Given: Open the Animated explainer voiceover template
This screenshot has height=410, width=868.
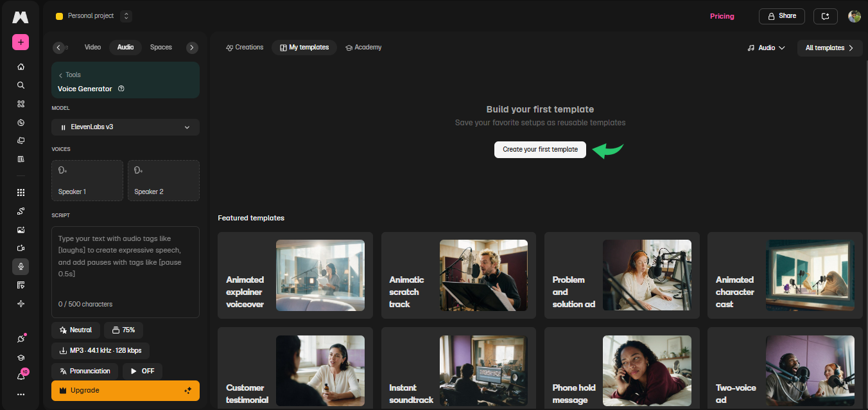Looking at the screenshot, I should [295, 276].
